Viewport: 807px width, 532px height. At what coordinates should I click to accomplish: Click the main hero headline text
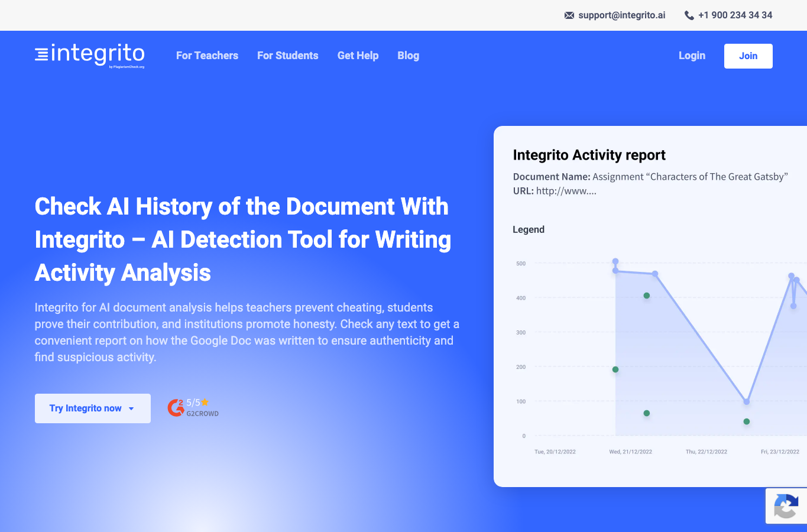[243, 239]
